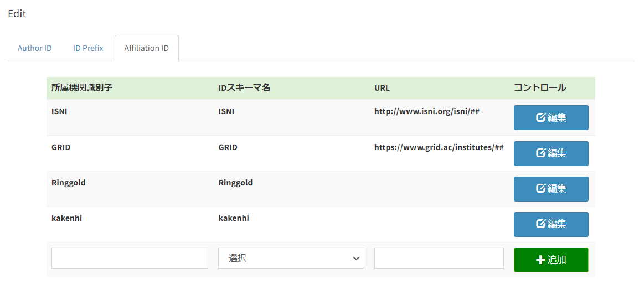Click the empty URL input field
The width and height of the screenshot is (644, 299).
click(x=439, y=258)
